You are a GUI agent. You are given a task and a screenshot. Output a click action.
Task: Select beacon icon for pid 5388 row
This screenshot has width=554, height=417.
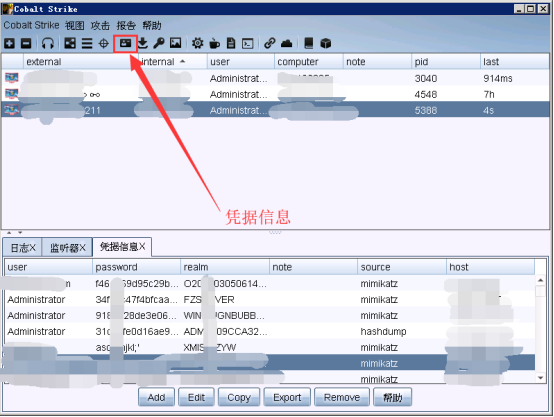click(12, 110)
